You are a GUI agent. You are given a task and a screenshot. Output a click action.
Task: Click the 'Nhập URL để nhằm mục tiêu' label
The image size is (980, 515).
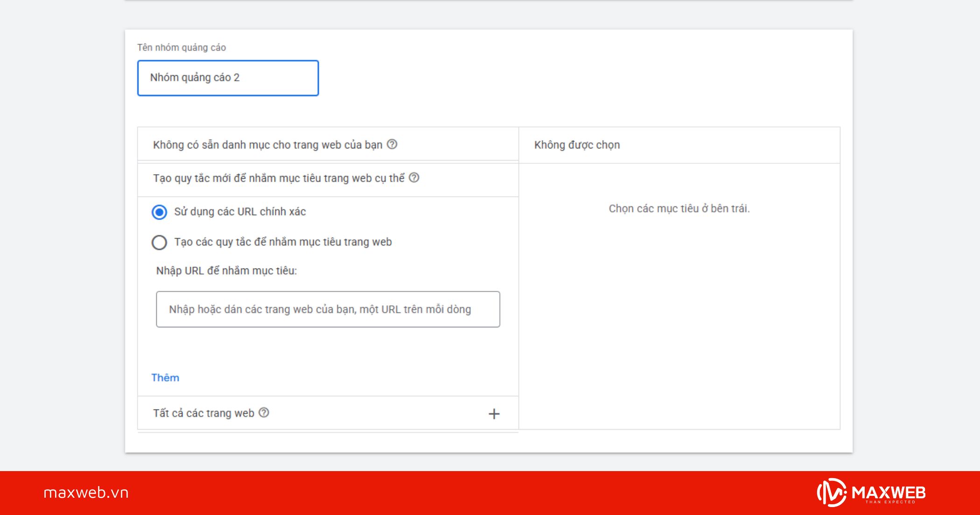tap(226, 271)
